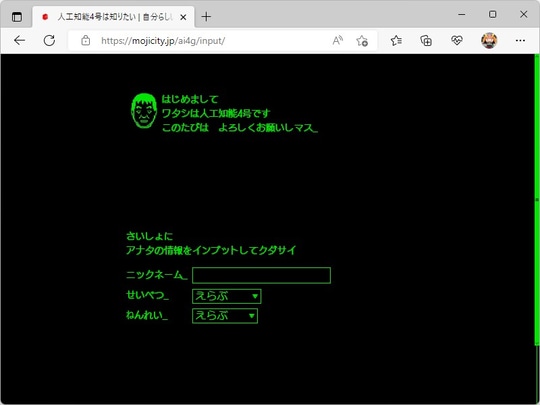Image resolution: width=540 pixels, height=405 pixels.
Task: Close the 人工知能4号は知りたい tab
Action: coord(183,17)
